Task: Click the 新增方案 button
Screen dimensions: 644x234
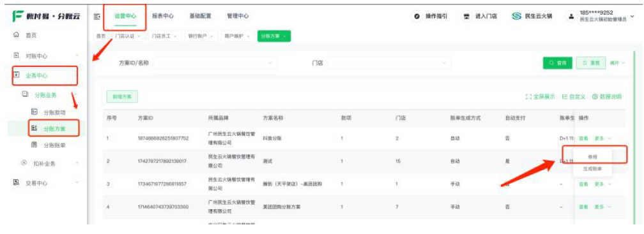Action: [x=122, y=96]
